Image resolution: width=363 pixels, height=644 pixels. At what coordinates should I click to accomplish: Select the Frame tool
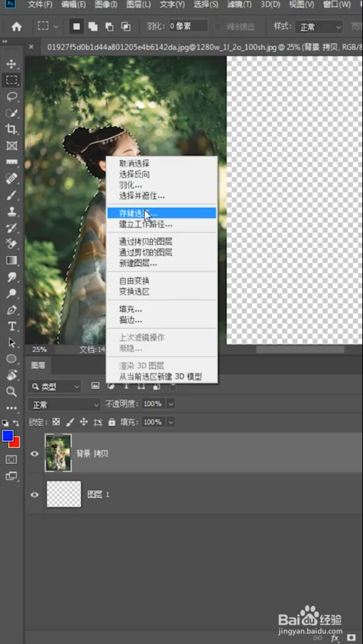click(x=11, y=146)
